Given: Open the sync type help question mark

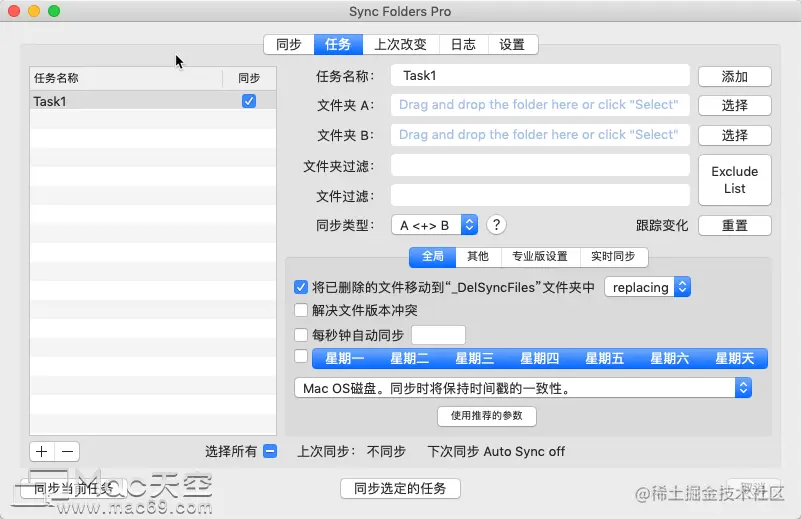Looking at the screenshot, I should click(x=496, y=225).
